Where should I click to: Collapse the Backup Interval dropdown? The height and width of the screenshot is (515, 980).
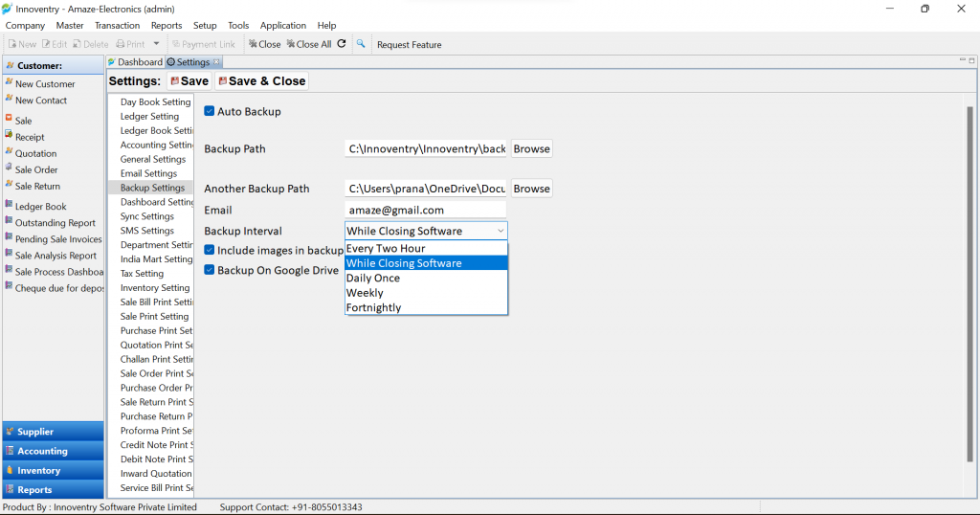tap(501, 232)
